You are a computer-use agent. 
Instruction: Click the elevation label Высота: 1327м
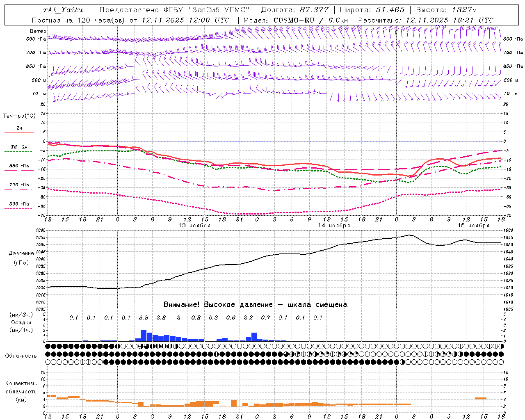pyautogui.click(x=446, y=10)
